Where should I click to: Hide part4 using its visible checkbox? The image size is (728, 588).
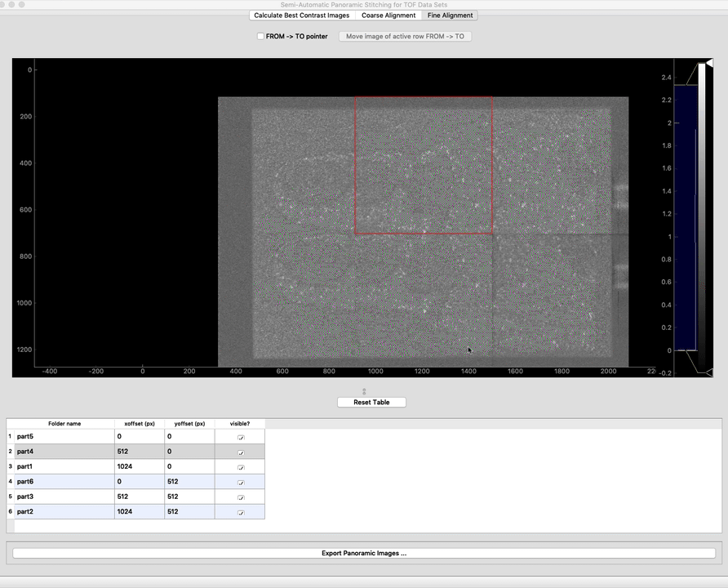(x=240, y=452)
